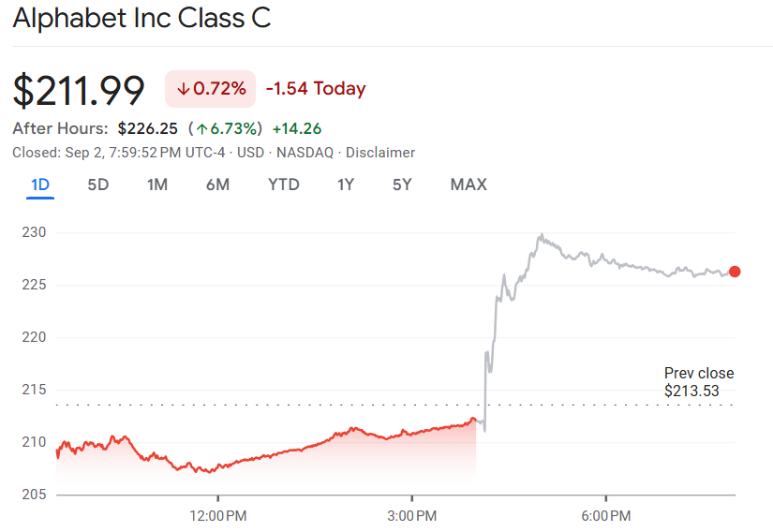Click the 3:00 PM axis marker

tap(412, 516)
